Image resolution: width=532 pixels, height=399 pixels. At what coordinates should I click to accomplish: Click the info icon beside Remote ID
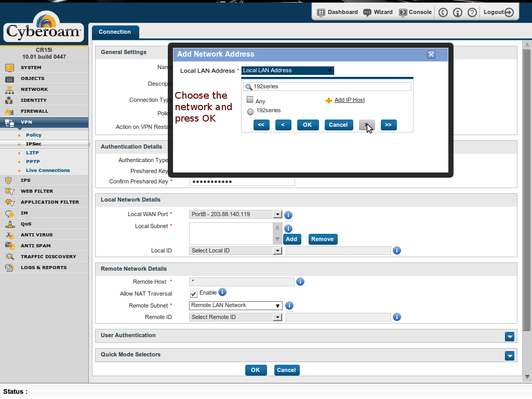(396, 317)
